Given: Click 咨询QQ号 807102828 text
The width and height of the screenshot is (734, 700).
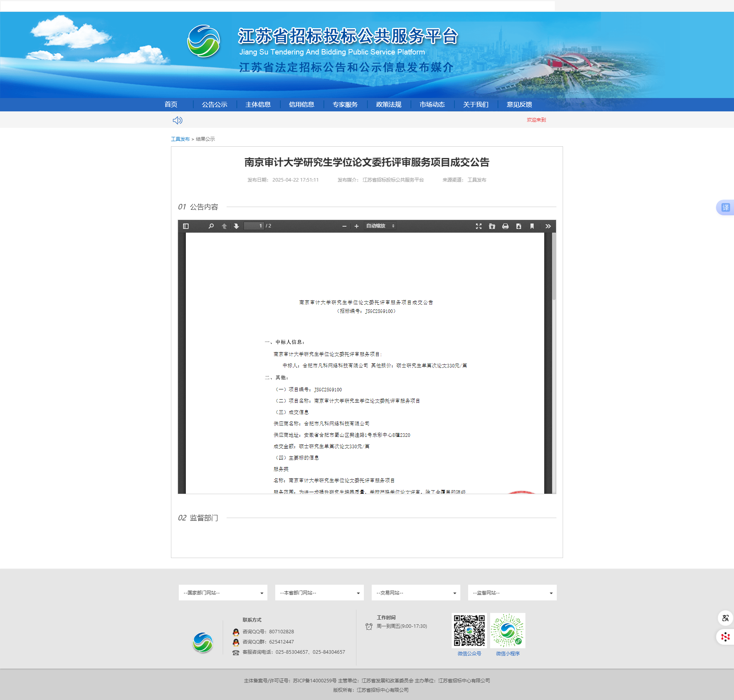Looking at the screenshot, I should pos(268,632).
